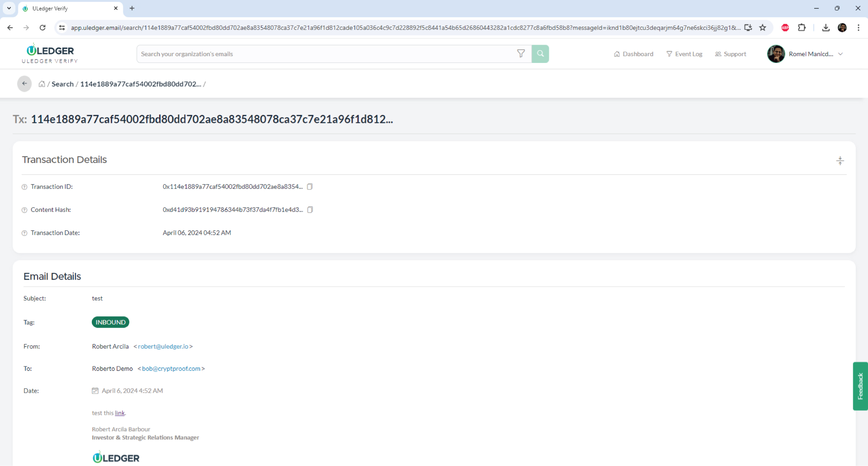The image size is (868, 466).
Task: Open recipient email bob@cryptproof.com
Action: tap(171, 368)
